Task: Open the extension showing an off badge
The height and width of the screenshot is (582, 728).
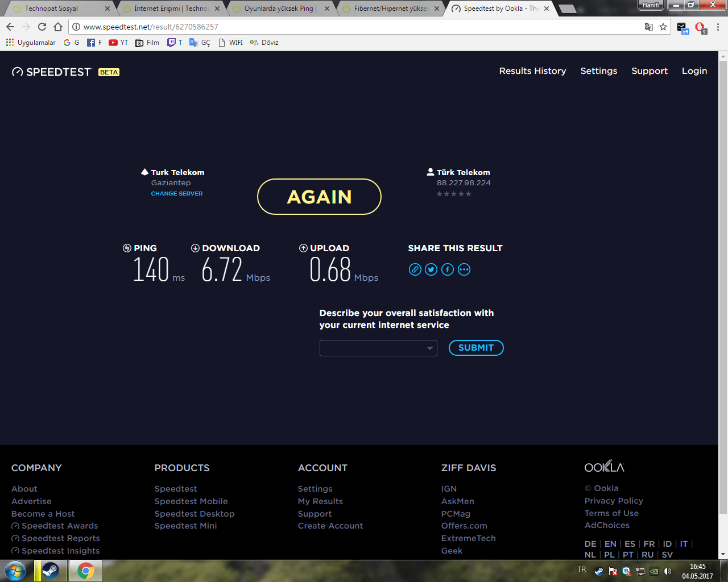Action: coord(682,27)
